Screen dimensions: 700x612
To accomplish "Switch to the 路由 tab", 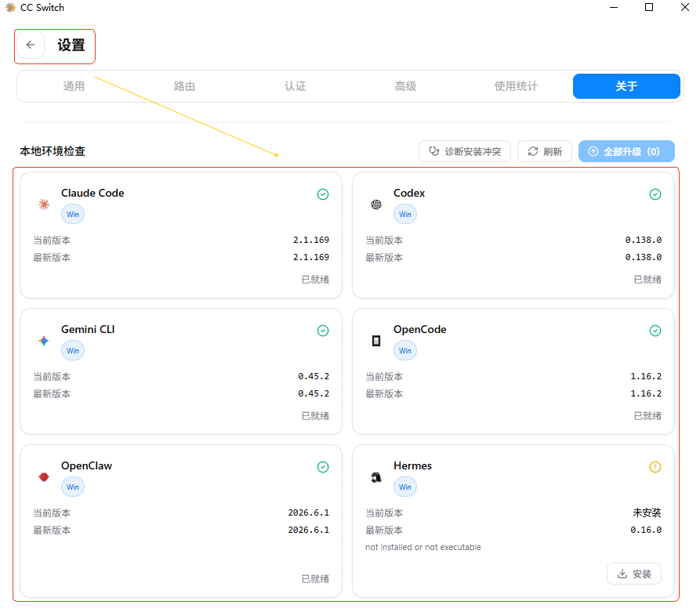I will [184, 86].
